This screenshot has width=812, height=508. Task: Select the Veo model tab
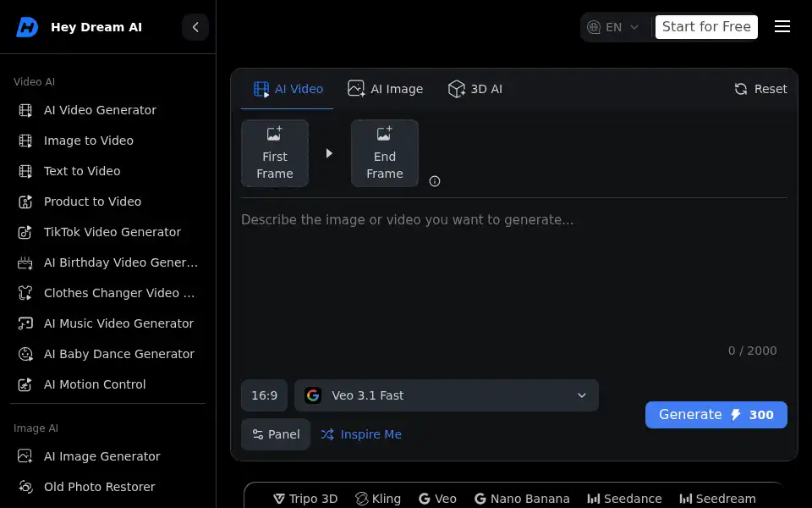click(437, 499)
